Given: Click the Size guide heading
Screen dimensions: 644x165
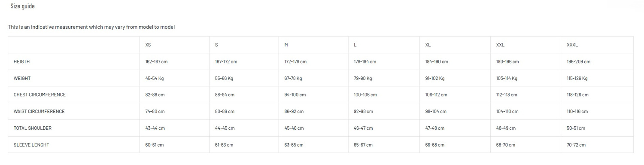Looking at the screenshot, I should point(23,6).
